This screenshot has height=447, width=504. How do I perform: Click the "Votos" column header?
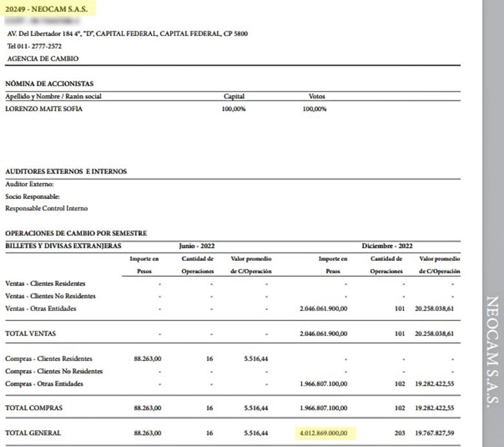317,96
